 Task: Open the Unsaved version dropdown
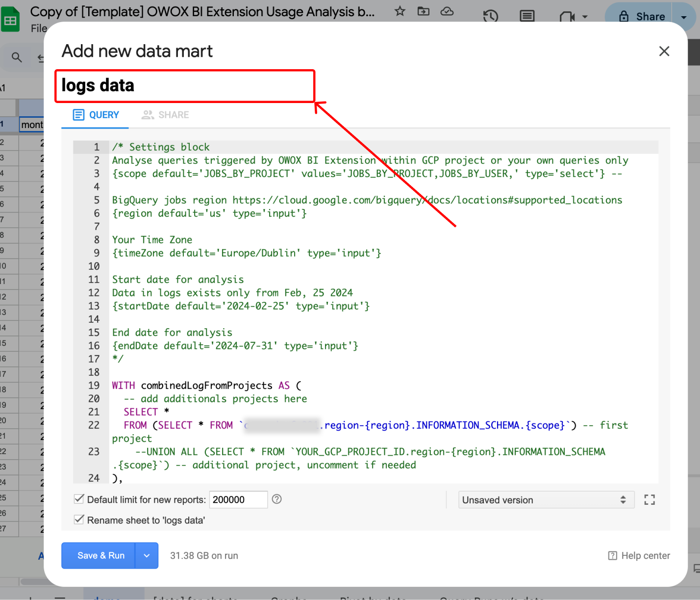(x=546, y=500)
